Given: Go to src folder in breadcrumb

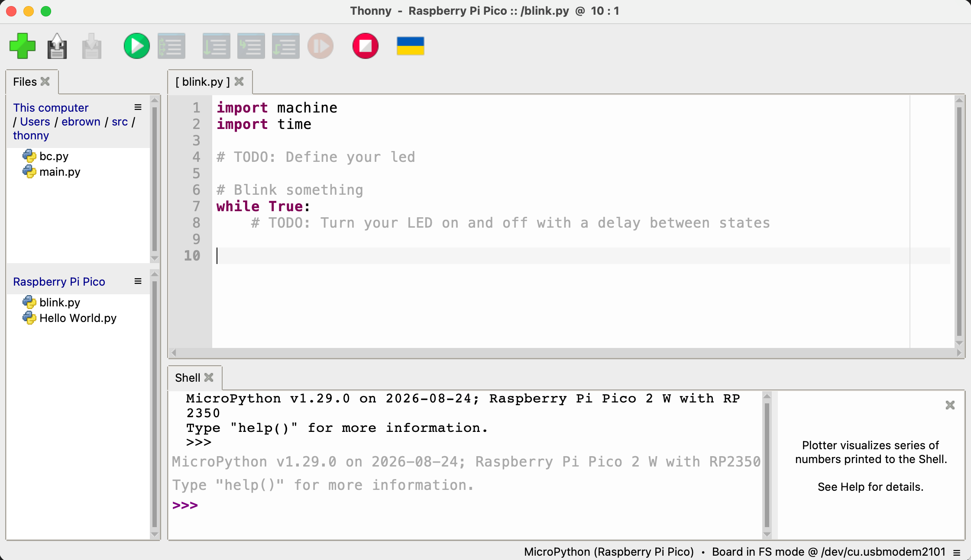Looking at the screenshot, I should click(x=120, y=122).
